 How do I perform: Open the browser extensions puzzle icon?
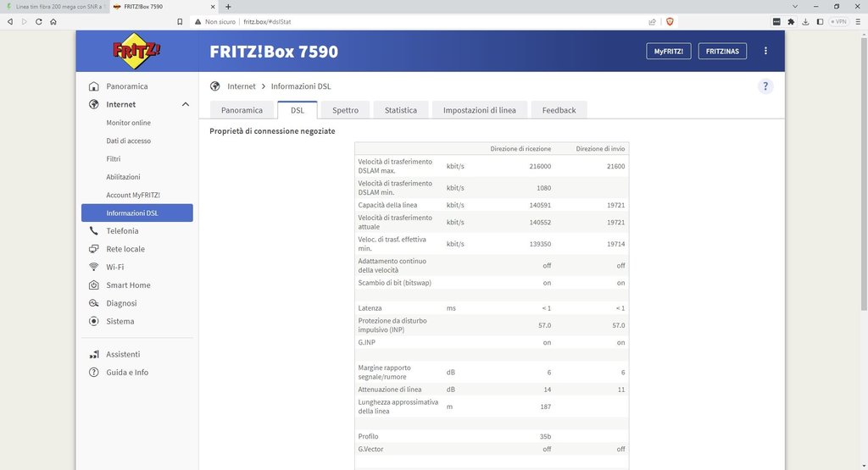[791, 21]
